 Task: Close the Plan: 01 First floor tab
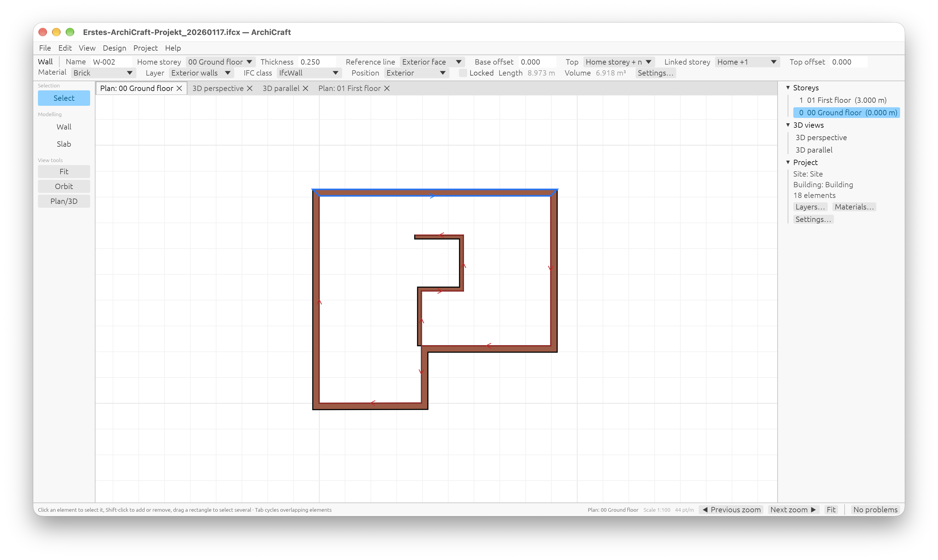click(387, 88)
